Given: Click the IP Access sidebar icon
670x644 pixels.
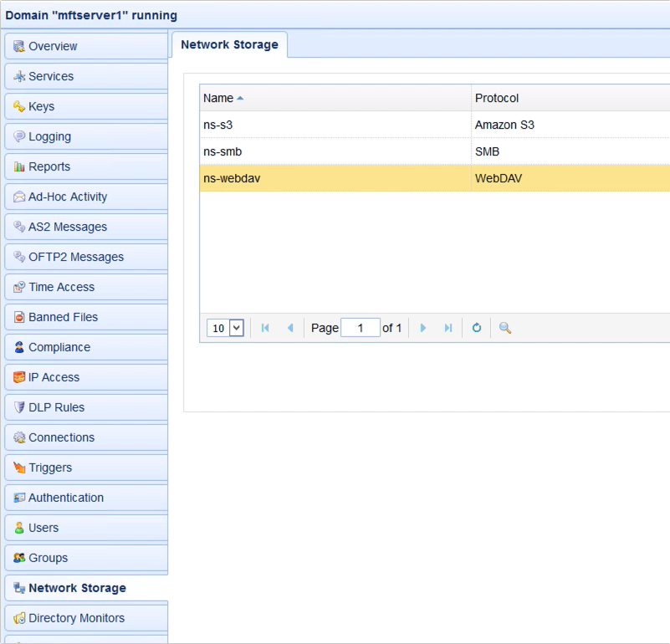Looking at the screenshot, I should (19, 377).
